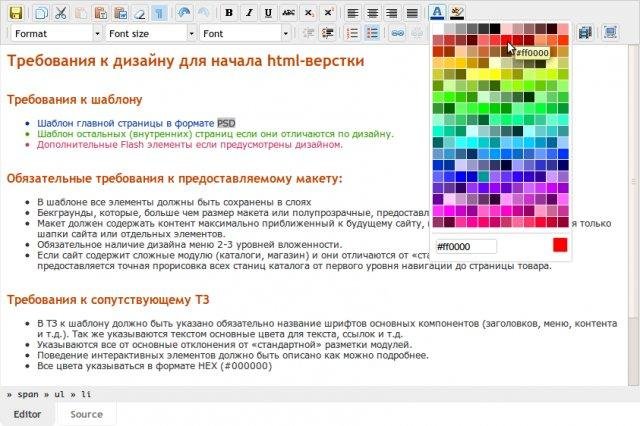
Task: Apply superscript formatting
Action: coord(328,13)
